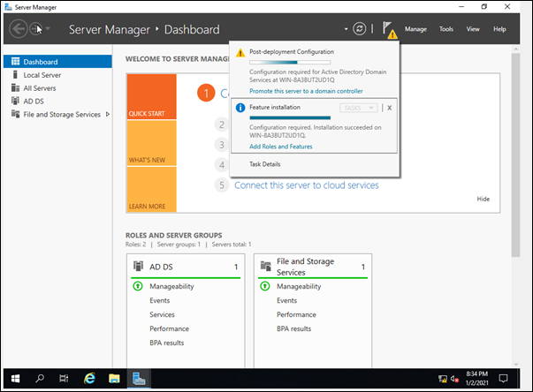533x392 pixels.
Task: Select the QUICK START tile
Action: click(x=152, y=97)
